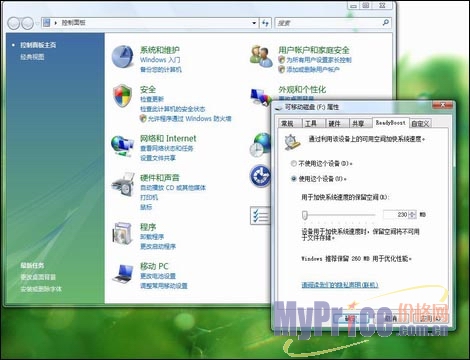Click the MB value spinner arrows
The width and height of the screenshot is (470, 360).
point(412,214)
